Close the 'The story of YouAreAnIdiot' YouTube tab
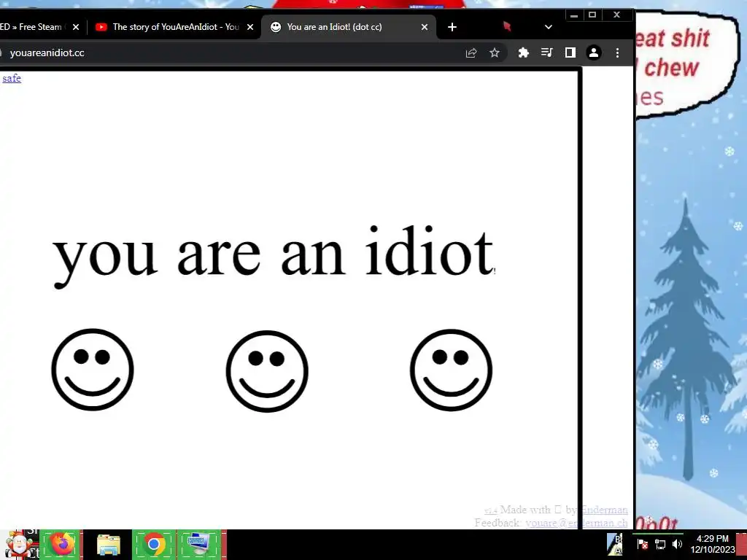 250,27
